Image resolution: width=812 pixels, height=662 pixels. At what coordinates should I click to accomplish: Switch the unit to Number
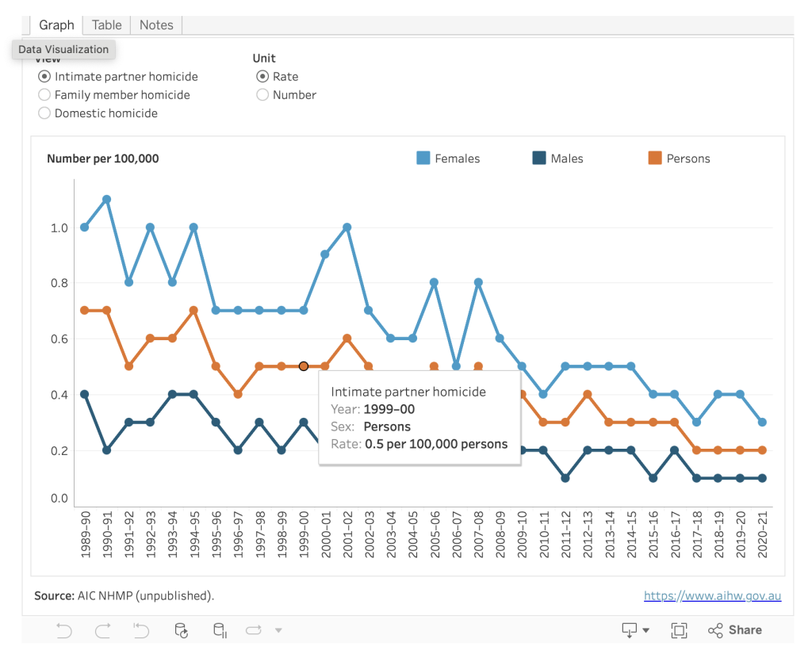[262, 95]
